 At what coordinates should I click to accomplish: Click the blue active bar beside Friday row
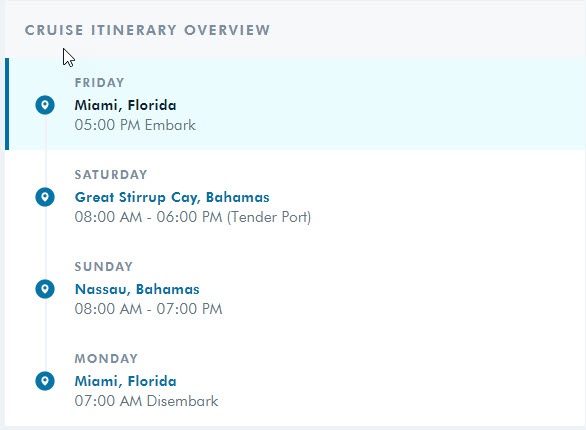pyautogui.click(x=7, y=104)
